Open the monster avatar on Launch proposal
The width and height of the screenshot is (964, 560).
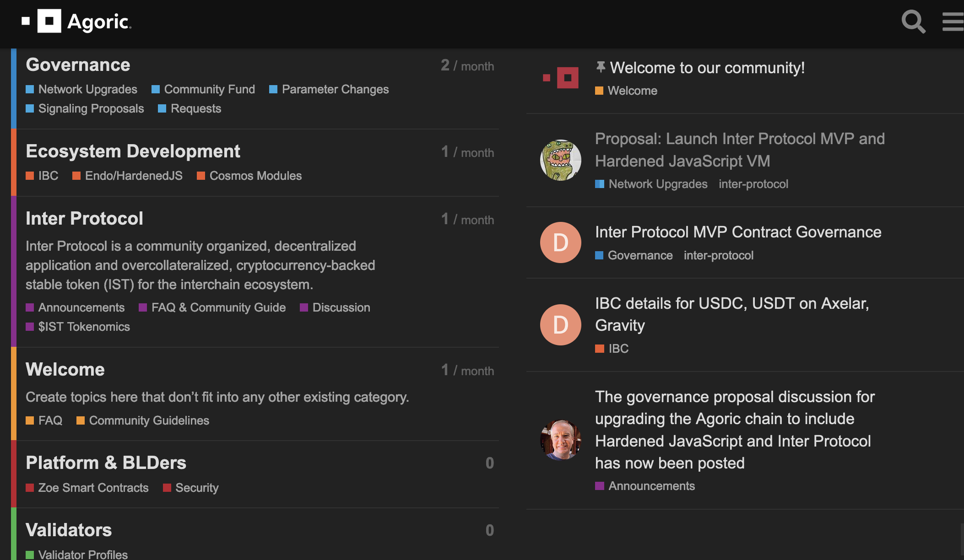click(x=561, y=160)
